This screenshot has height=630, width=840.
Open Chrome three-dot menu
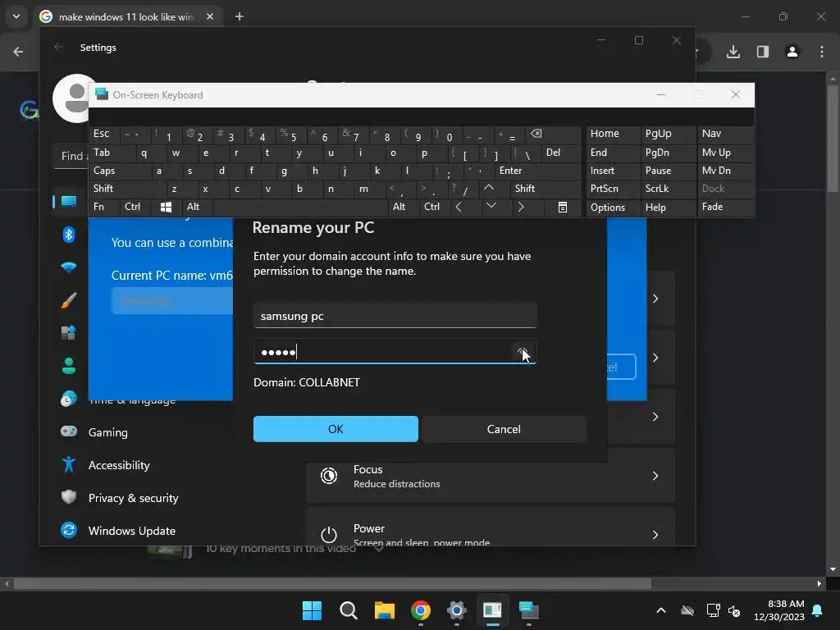(822, 52)
